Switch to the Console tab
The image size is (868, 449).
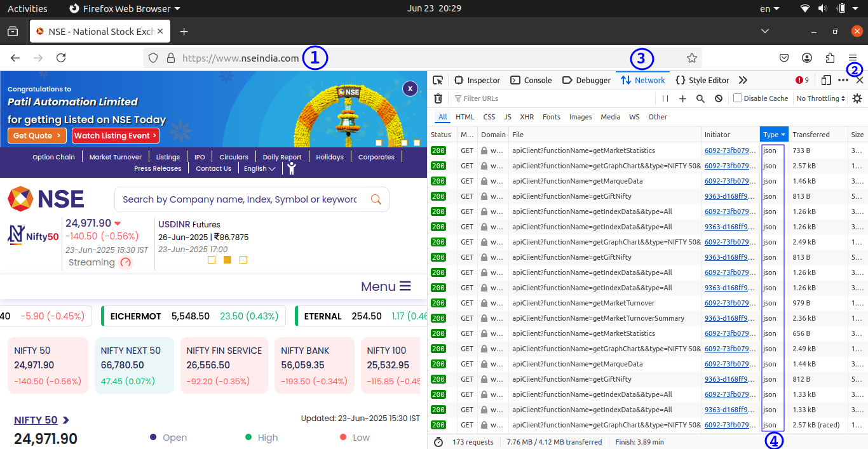click(531, 80)
